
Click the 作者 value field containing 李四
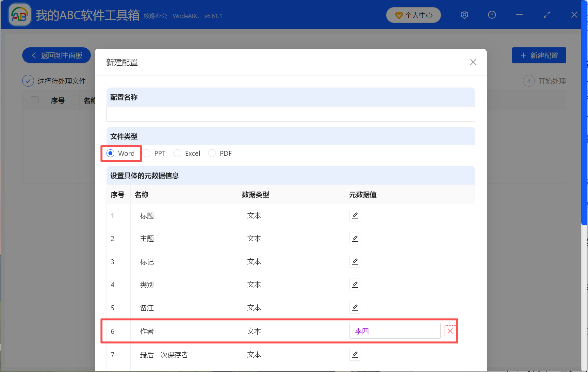pos(394,331)
